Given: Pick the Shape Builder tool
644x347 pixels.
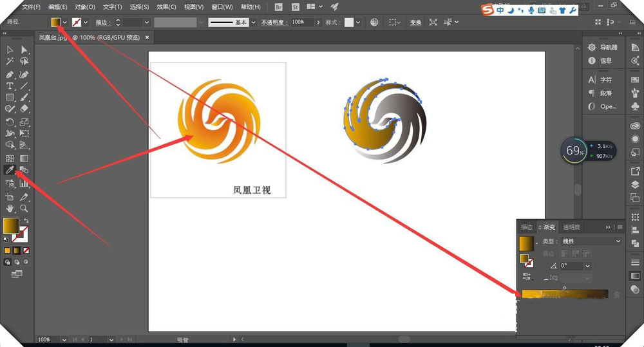Looking at the screenshot, I should [x=10, y=145].
